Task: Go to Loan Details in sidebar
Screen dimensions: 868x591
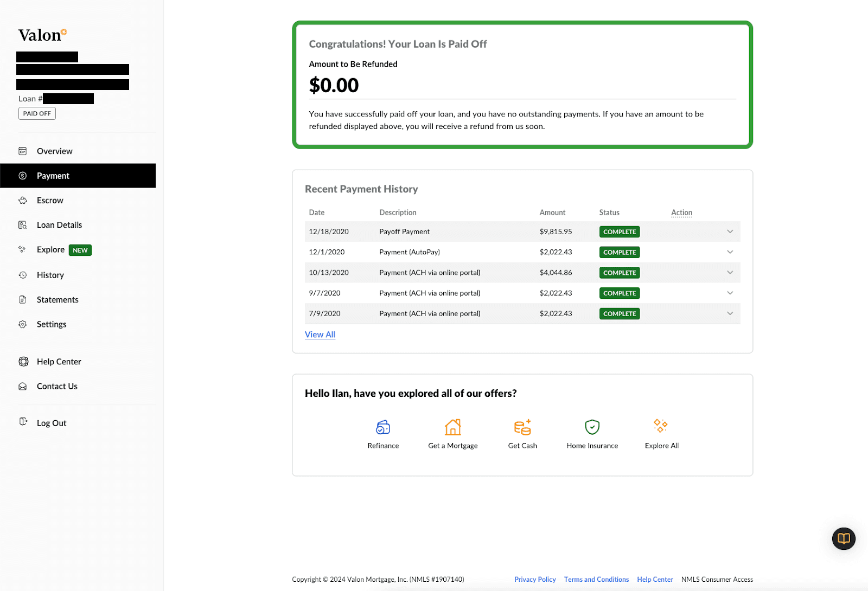Action: coord(59,225)
